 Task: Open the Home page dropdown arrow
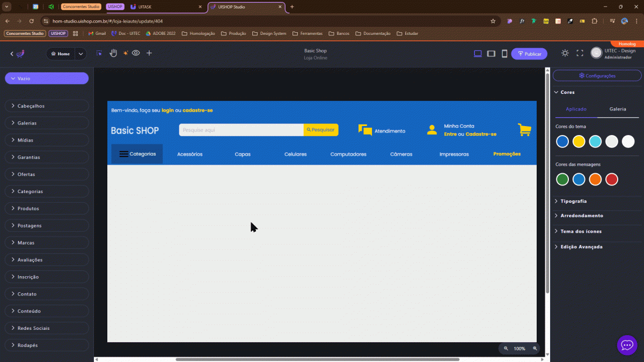click(x=80, y=54)
